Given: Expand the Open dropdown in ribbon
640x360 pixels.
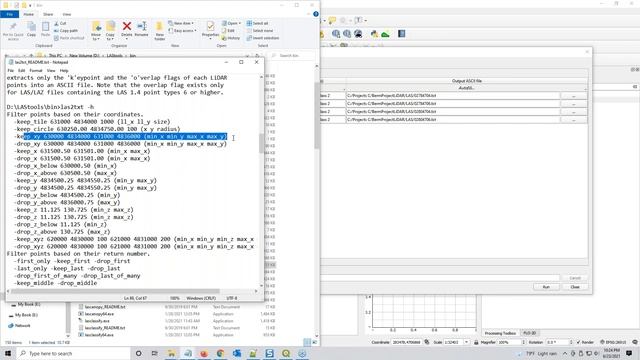Looking at the screenshot, I should (x=231, y=23).
